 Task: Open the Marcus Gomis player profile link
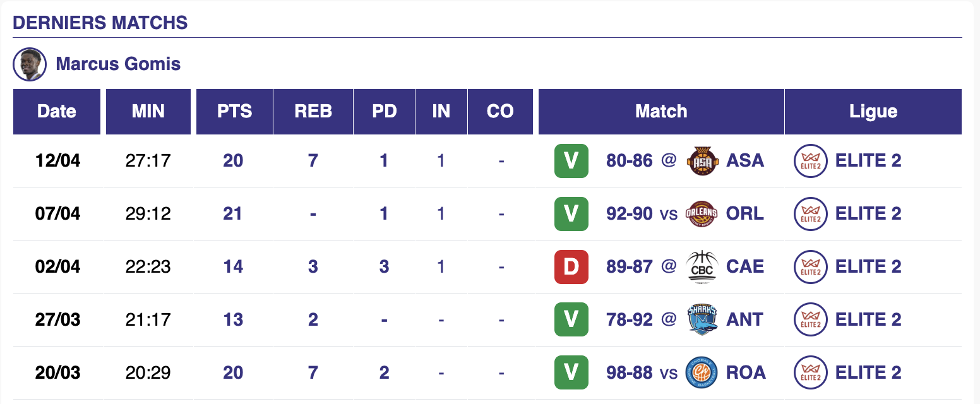tap(118, 64)
